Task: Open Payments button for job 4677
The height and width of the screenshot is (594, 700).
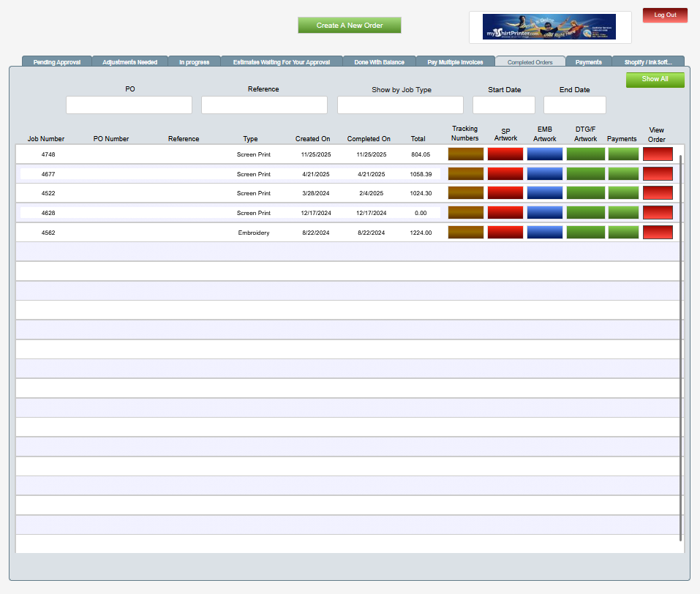Action: click(623, 173)
